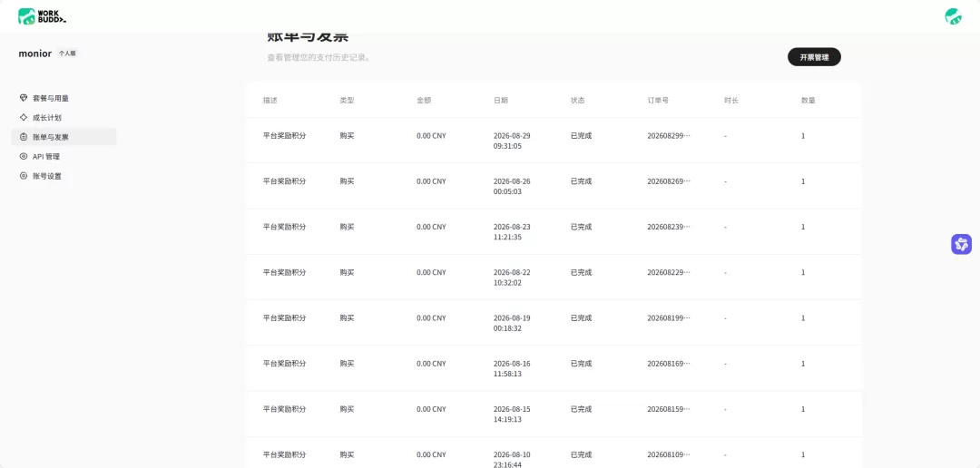Click date 2026-08-29 09:31:05
980x468 pixels.
coord(512,141)
